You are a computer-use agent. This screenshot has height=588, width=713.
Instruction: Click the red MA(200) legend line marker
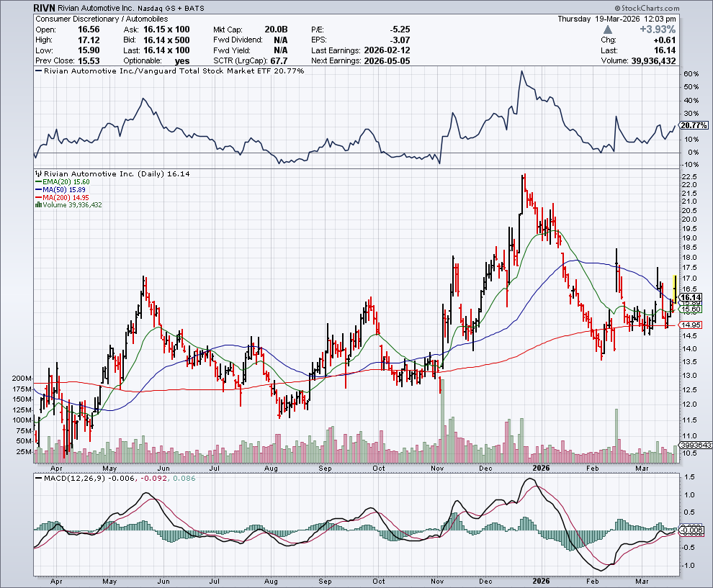(37, 197)
